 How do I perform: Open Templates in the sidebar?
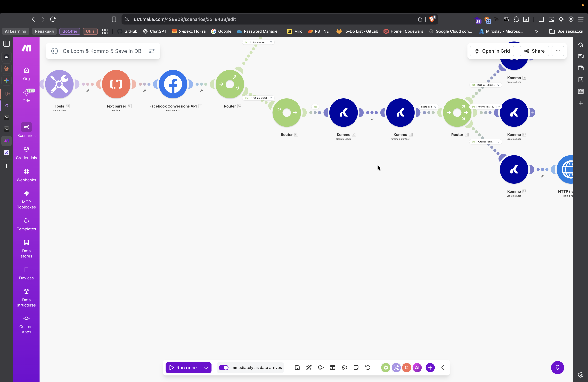[x=26, y=224]
